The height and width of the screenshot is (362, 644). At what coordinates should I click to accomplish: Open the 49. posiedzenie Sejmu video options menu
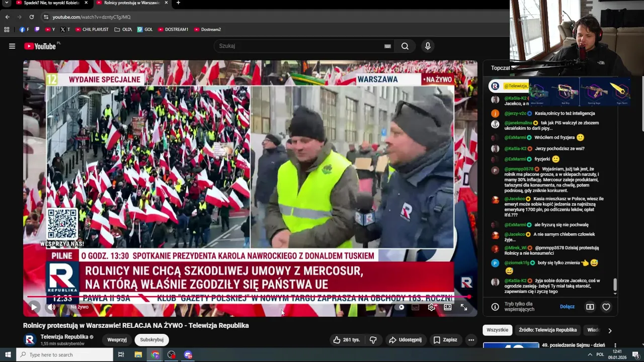615,346
